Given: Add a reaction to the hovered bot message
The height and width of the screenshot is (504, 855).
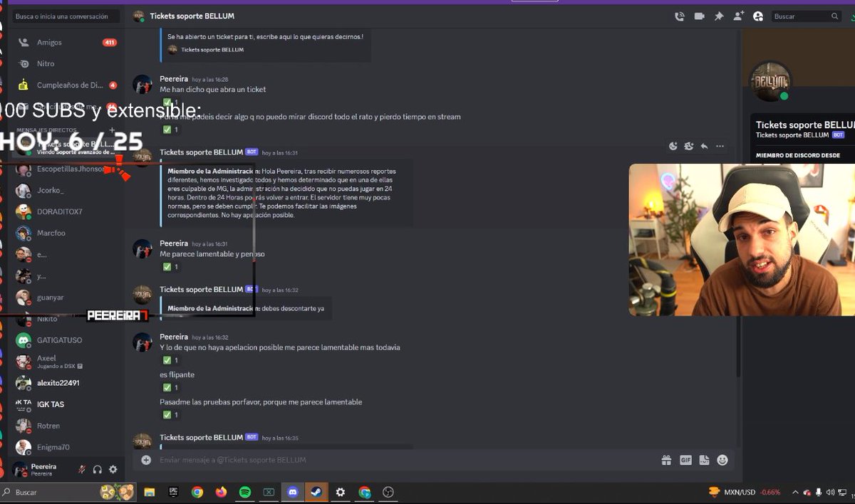Looking at the screenshot, I should [x=673, y=146].
